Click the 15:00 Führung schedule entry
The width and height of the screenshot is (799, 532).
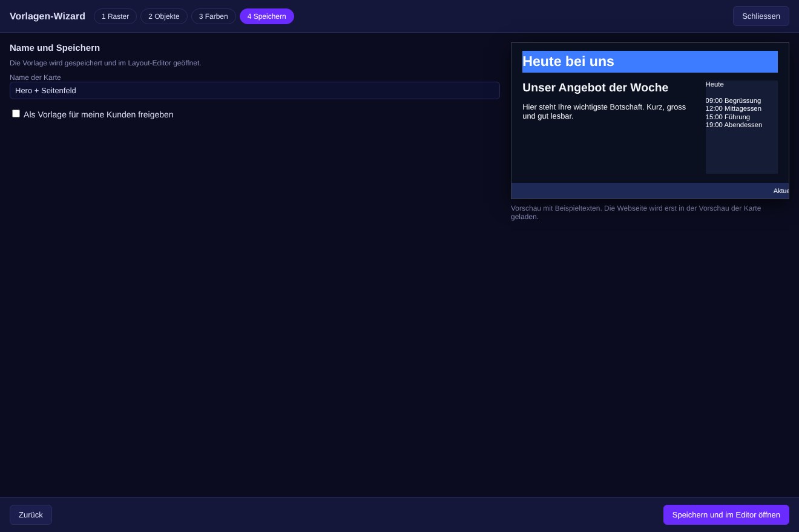point(728,117)
